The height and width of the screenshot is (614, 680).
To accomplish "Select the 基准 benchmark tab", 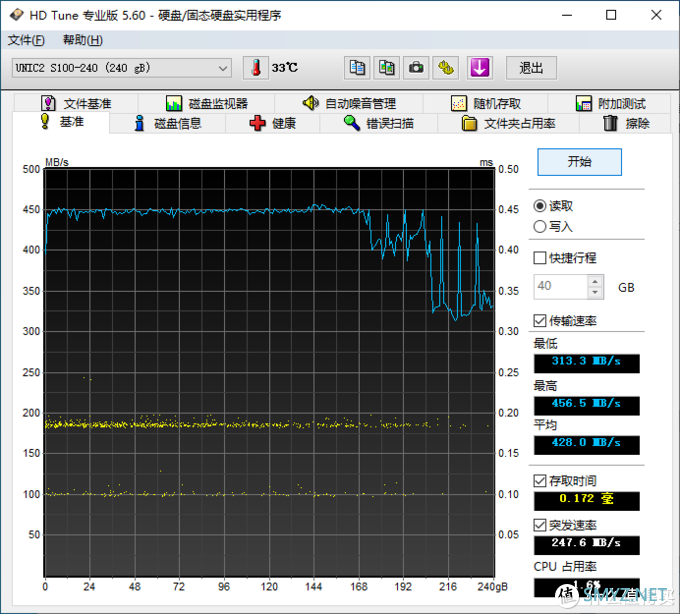I will (x=61, y=122).
